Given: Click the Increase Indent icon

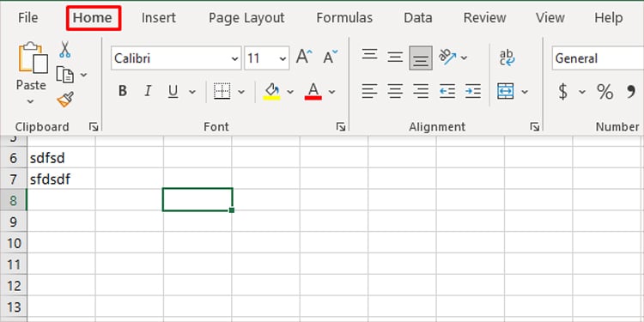Looking at the screenshot, I should (x=473, y=91).
